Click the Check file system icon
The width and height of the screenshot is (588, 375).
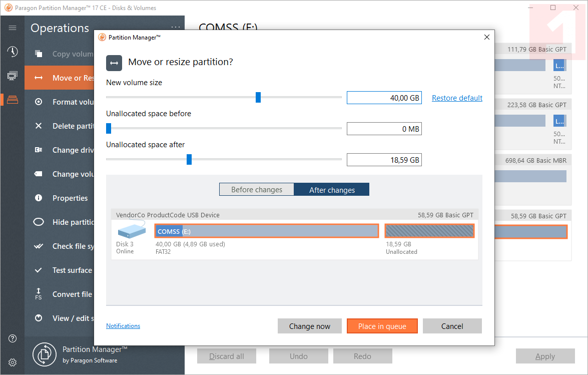pyautogui.click(x=39, y=246)
